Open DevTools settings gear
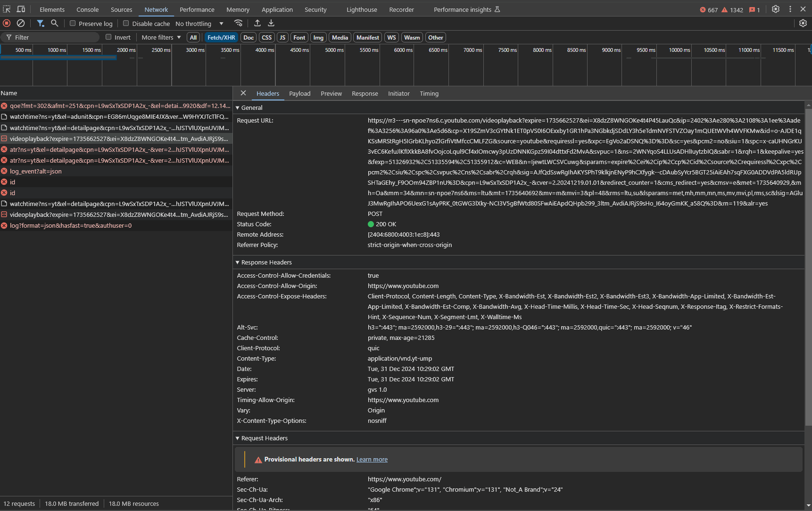812x511 pixels. (x=775, y=9)
